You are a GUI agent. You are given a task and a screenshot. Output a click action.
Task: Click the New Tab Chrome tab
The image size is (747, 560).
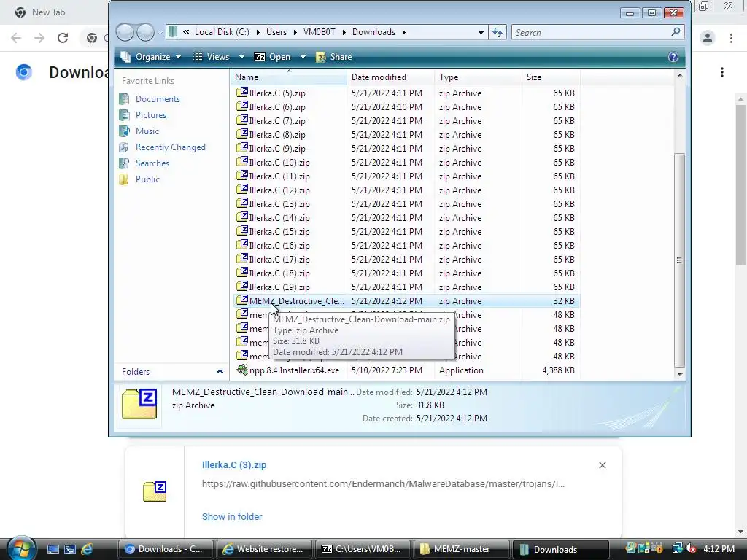pyautogui.click(x=49, y=12)
